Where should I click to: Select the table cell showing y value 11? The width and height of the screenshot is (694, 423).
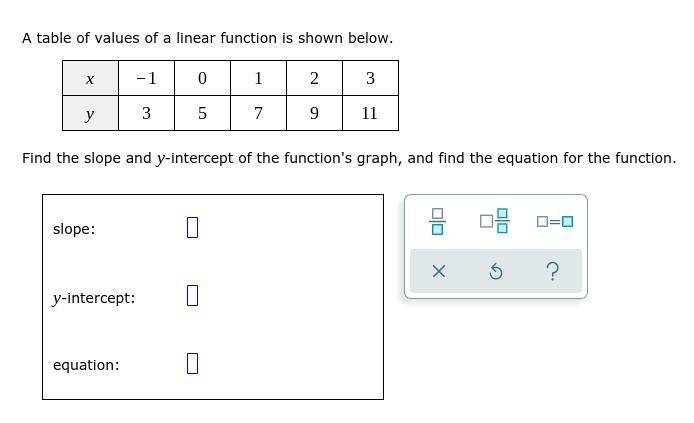pyautogui.click(x=370, y=113)
